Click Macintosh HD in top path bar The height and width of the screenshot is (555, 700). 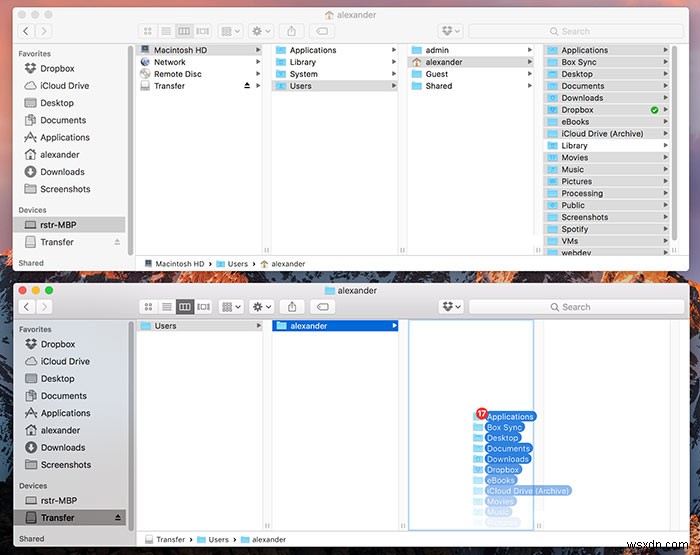point(175,264)
